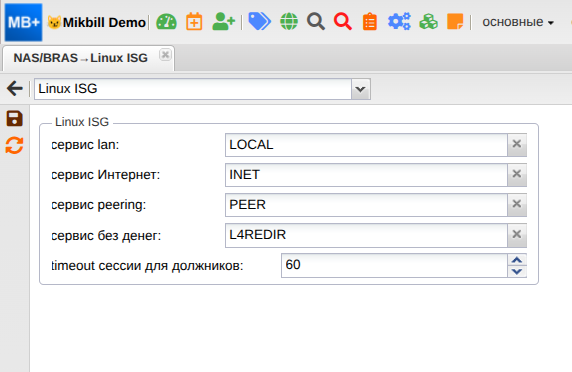The width and height of the screenshot is (572, 372).
Task: Increase timeout сессии with up arrow
Action: 517,260
